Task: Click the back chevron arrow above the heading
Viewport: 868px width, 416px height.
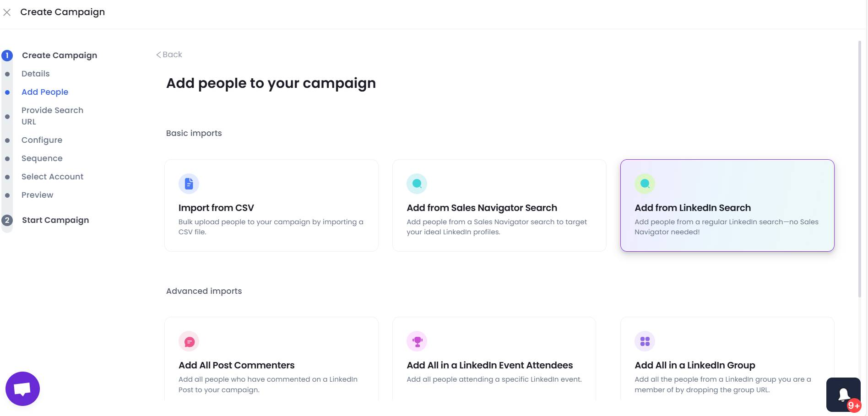Action: pos(160,54)
